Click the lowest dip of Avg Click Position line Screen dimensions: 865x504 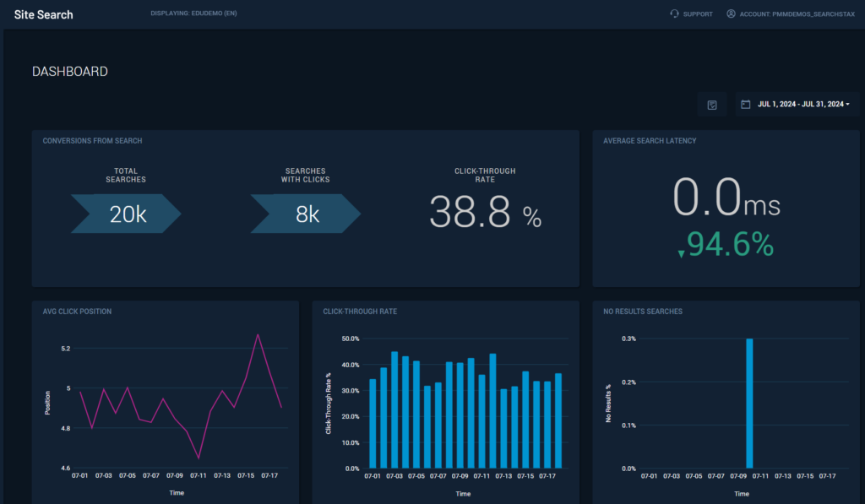tap(199, 458)
